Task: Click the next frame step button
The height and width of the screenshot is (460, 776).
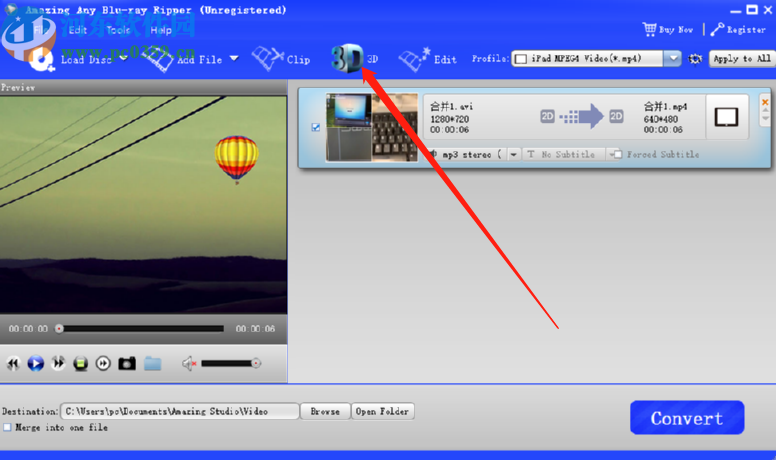Action: click(103, 364)
